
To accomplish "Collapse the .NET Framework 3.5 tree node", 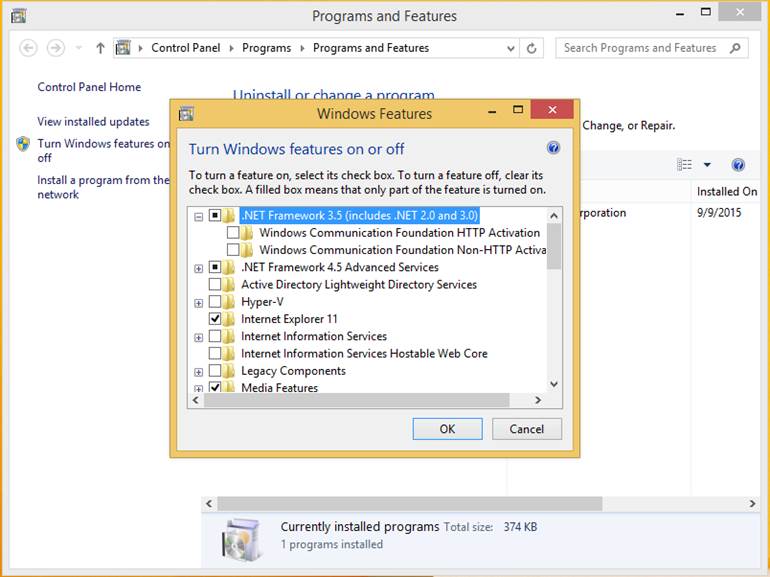I will coord(199,216).
